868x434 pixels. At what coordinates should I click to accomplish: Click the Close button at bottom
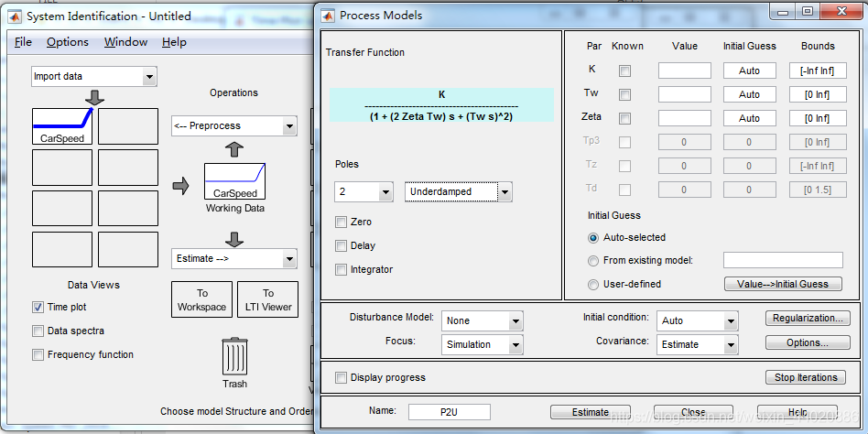point(693,412)
